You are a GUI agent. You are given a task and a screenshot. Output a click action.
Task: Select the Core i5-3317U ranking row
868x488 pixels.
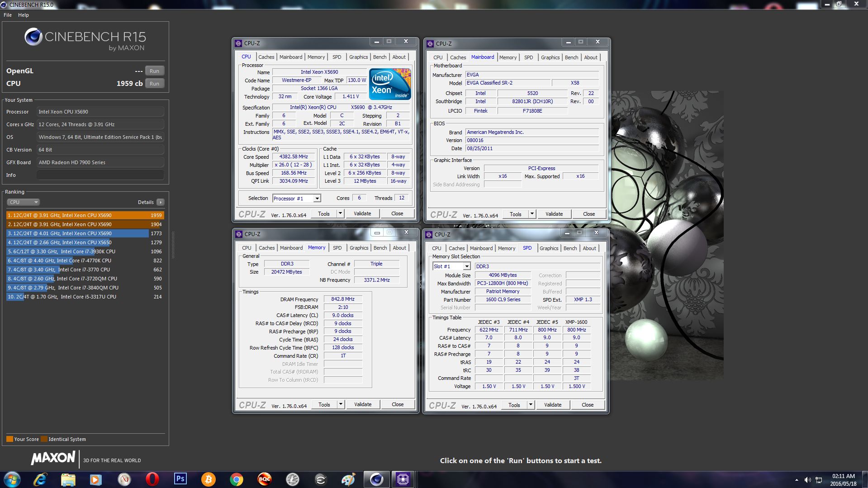[x=85, y=297]
